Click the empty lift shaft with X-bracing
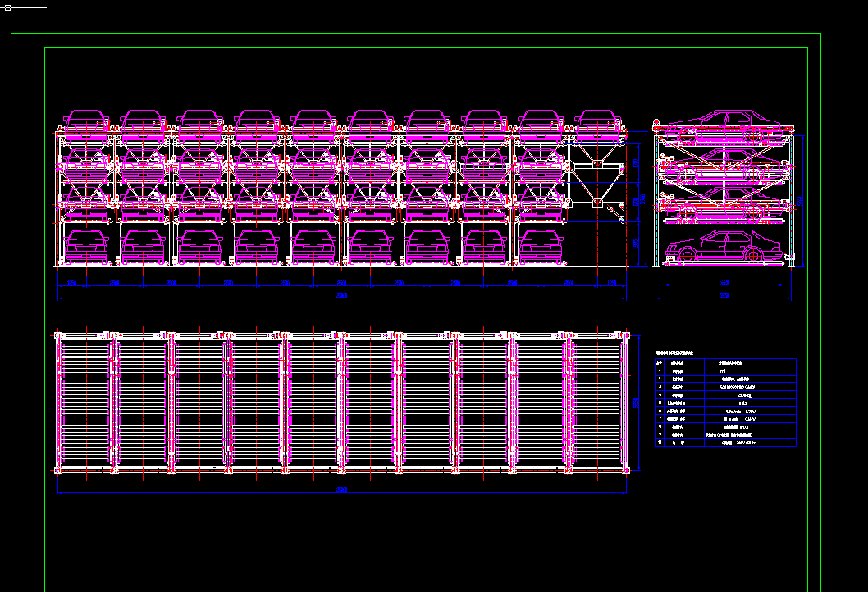This screenshot has width=868, height=592. 598,182
